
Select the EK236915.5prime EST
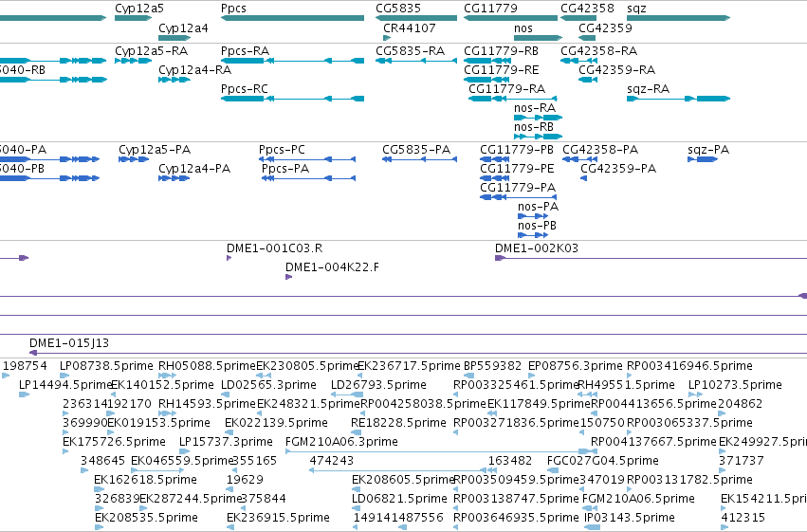pyautogui.click(x=230, y=527)
